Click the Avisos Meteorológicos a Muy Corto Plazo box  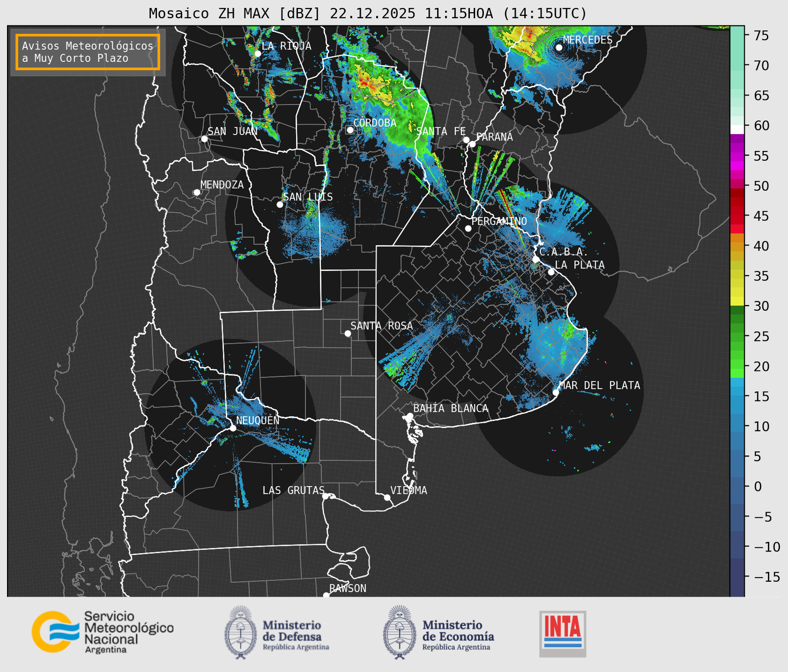point(88,52)
